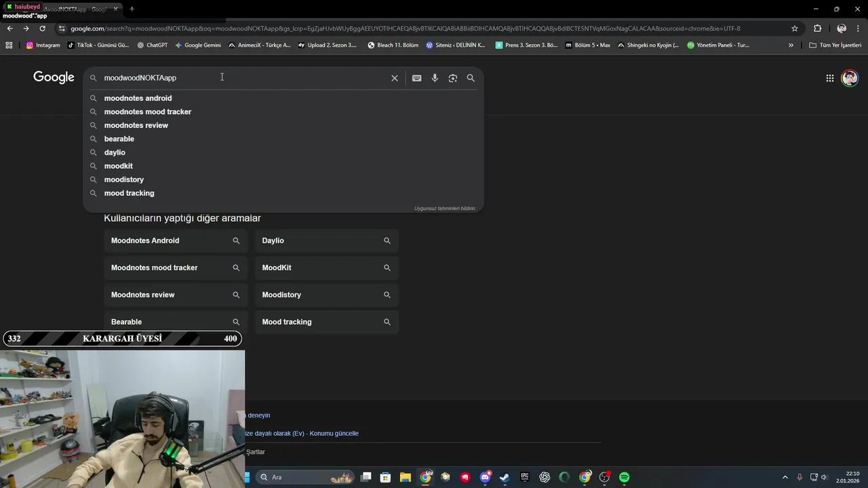868x488 pixels.
Task: Open the clock and date panel
Action: pyautogui.click(x=848, y=477)
